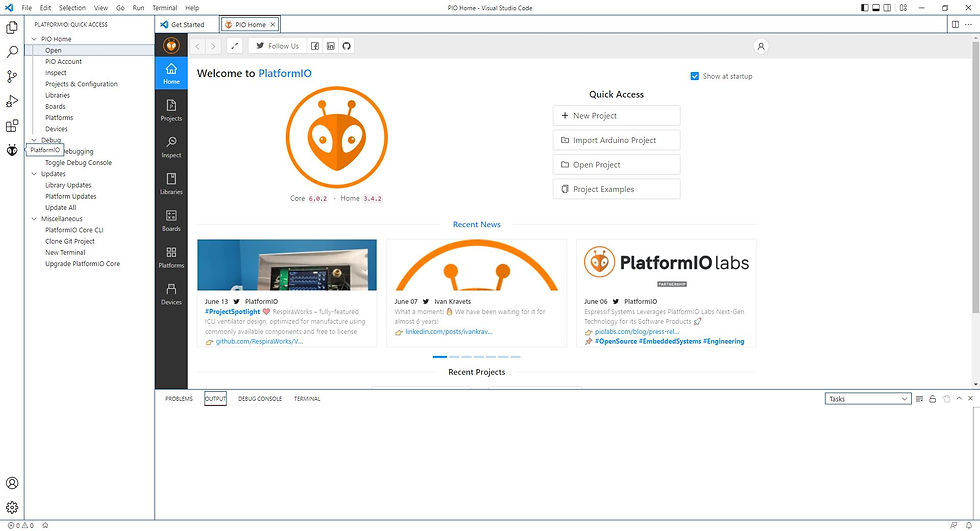Open notifications bell in status bar
The width and height of the screenshot is (980, 531).
coord(969,525)
